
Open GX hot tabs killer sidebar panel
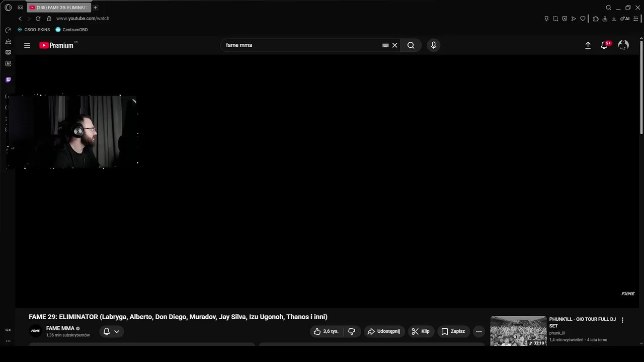(x=8, y=52)
